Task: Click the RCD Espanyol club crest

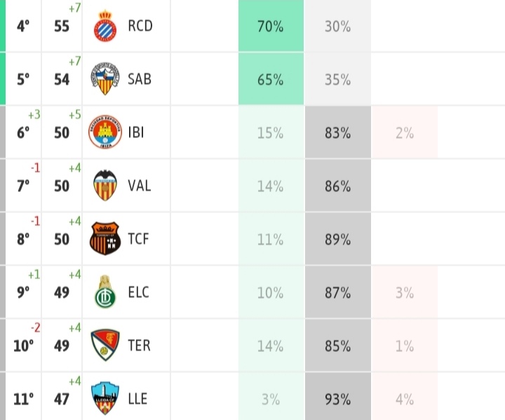Action: pos(105,26)
